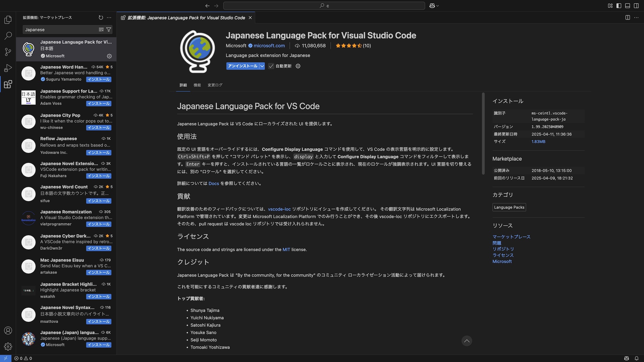Switch to the 機能 tab
The height and width of the screenshot is (362, 644).
pyautogui.click(x=197, y=85)
